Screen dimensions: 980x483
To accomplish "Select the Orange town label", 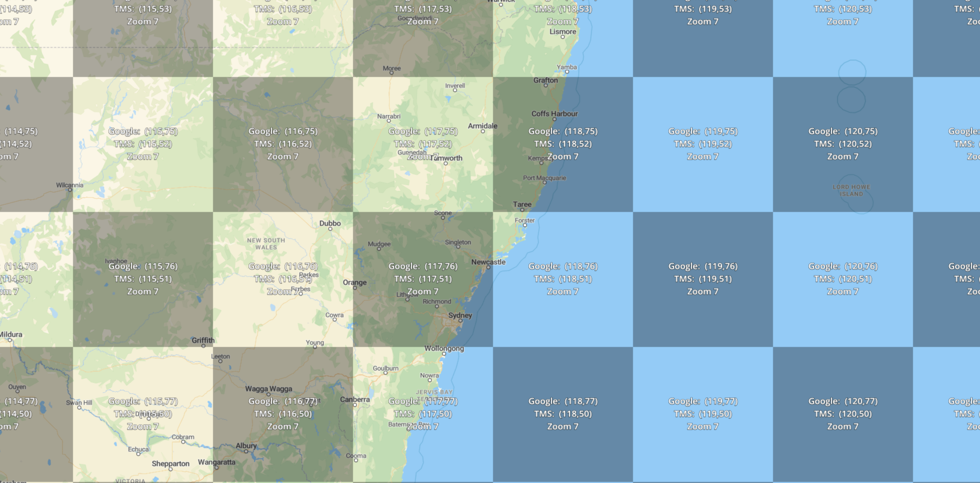I will click(x=355, y=282).
